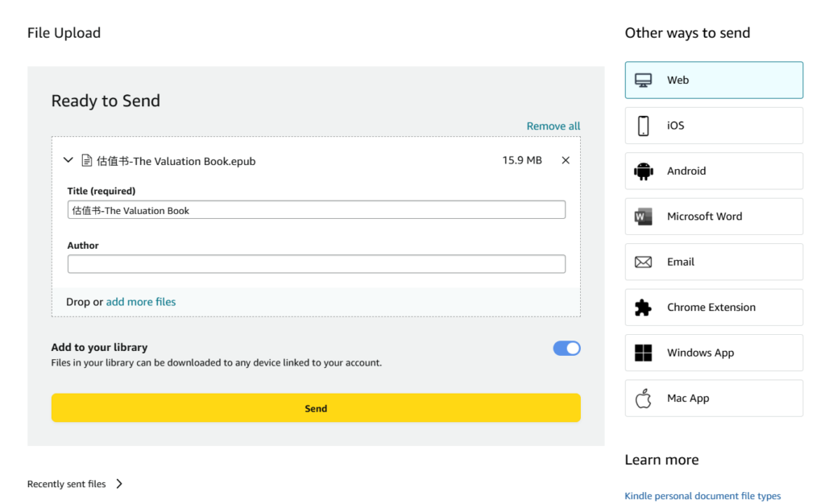825x504 pixels.
Task: Click the Windows App logo icon
Action: [643, 353]
